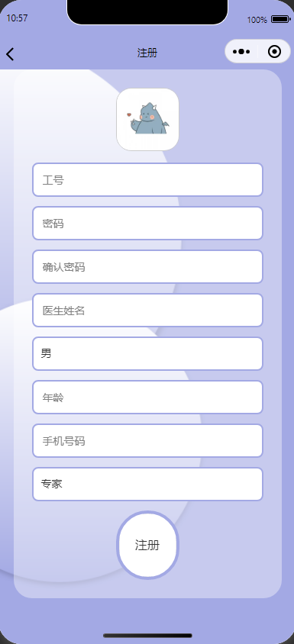Image resolution: width=294 pixels, height=644 pixels.
Task: Focus the 手机号码 phone number field
Action: (147, 441)
